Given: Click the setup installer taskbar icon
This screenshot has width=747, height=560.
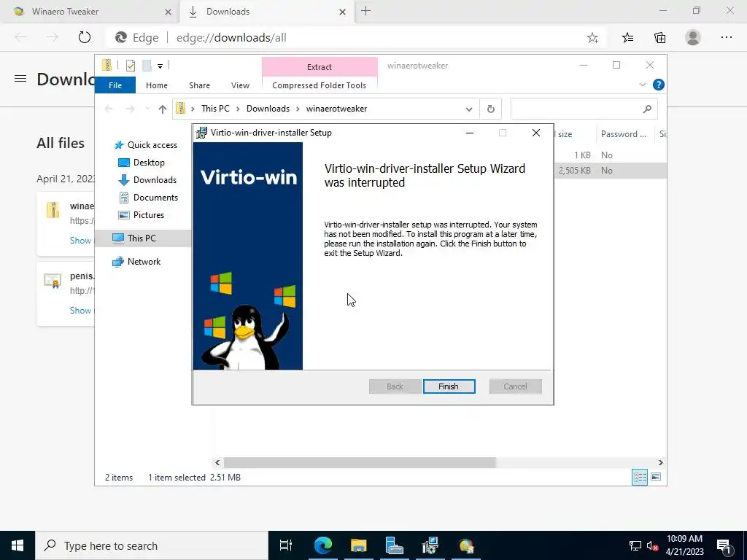Looking at the screenshot, I should tap(430, 545).
